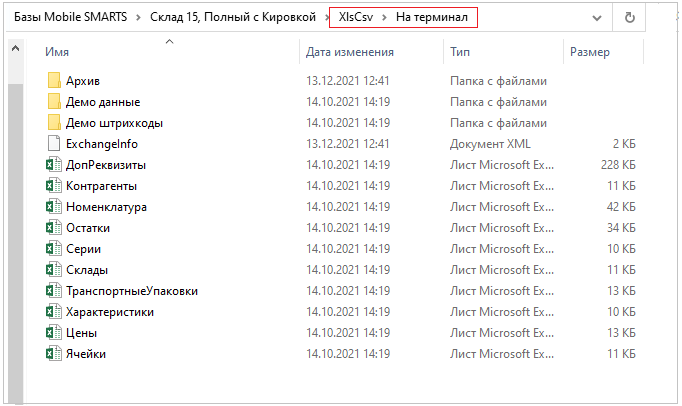Select the ДопРеквизиты file name
Screen dimensions: 682x406
click(x=106, y=165)
